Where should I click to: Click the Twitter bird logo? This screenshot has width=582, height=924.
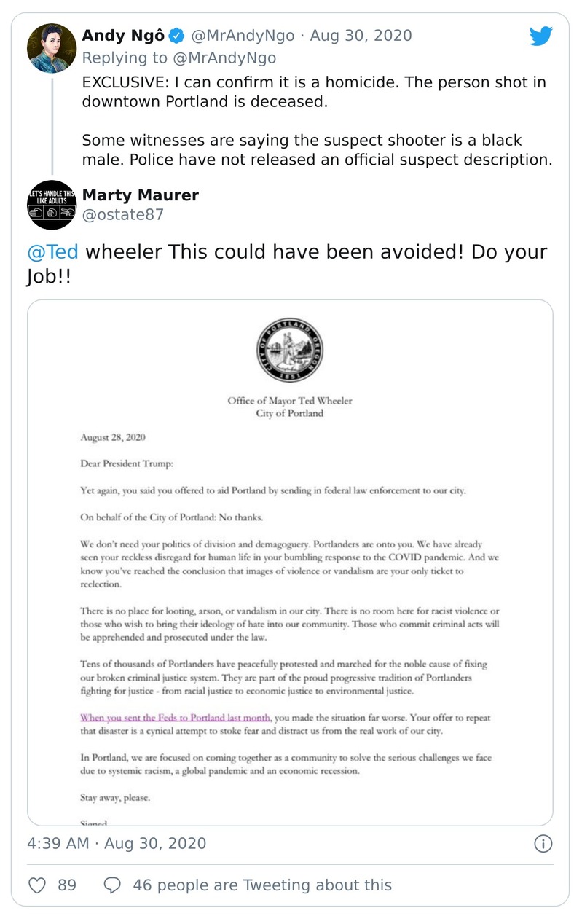coord(540,36)
